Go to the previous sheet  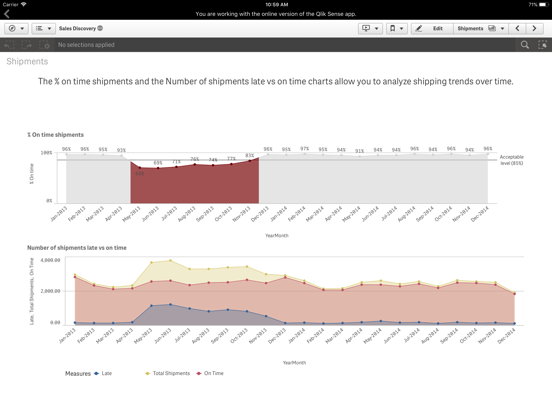(x=518, y=29)
